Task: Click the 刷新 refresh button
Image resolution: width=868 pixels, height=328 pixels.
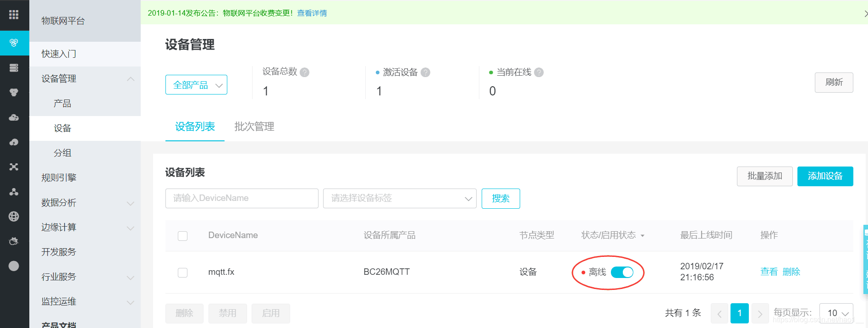Action: point(834,83)
